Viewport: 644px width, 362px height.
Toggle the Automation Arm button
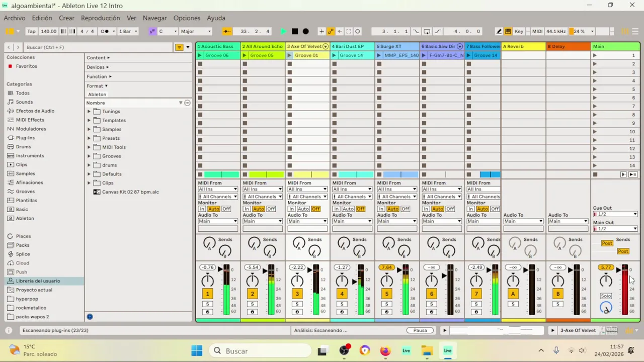point(331,31)
